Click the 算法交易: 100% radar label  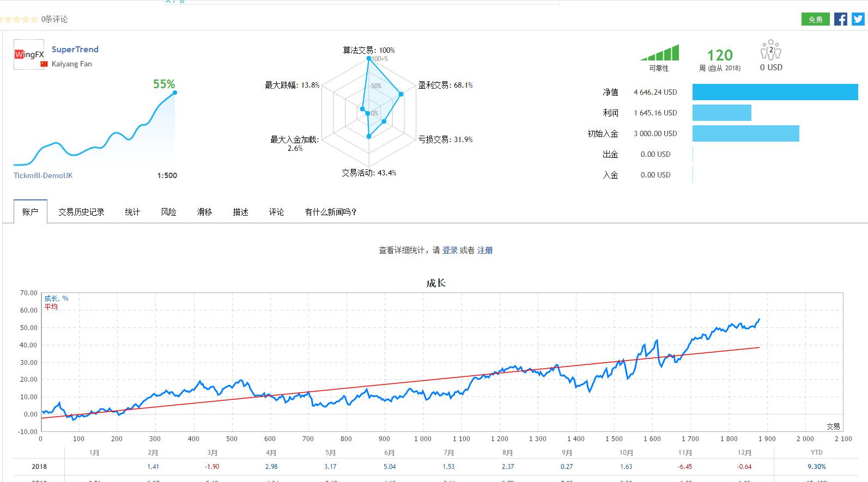[369, 50]
